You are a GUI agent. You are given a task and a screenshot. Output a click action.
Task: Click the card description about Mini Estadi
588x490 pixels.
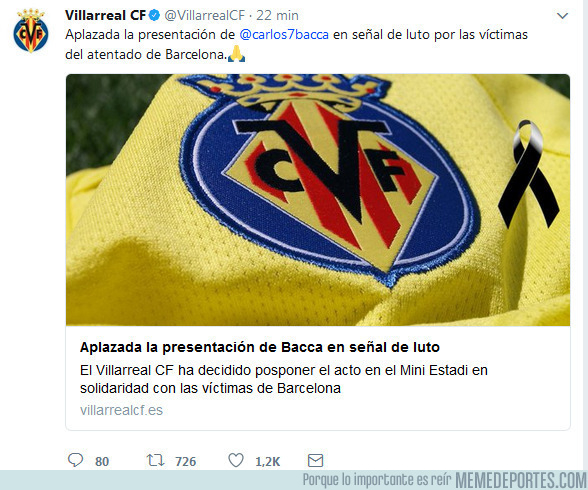point(284,379)
